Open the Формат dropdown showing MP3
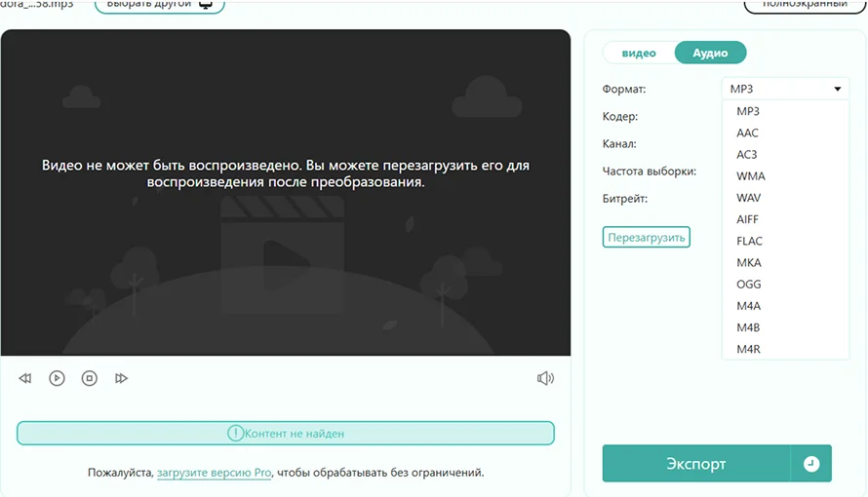This screenshot has width=868, height=497. 785,89
